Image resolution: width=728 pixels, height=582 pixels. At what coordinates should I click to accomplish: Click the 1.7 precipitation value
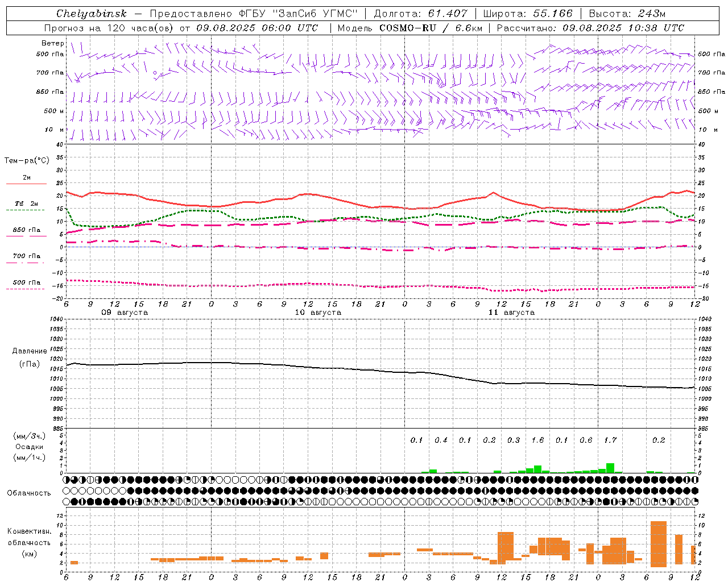click(610, 440)
